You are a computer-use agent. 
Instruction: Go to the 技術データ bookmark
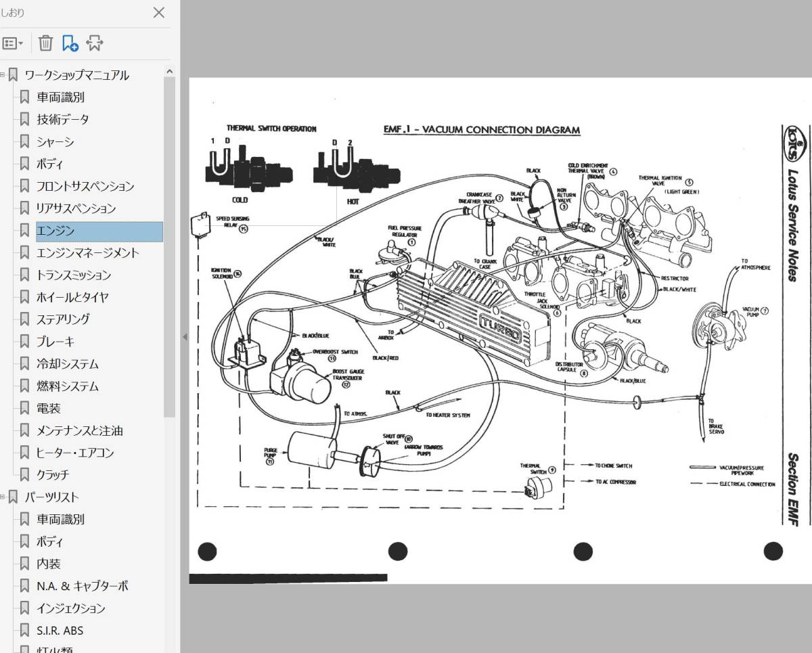pos(63,120)
